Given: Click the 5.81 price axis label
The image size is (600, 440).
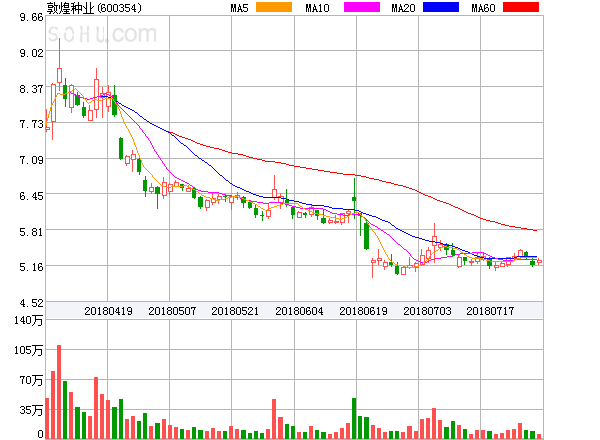Looking at the screenshot, I should pyautogui.click(x=31, y=232).
